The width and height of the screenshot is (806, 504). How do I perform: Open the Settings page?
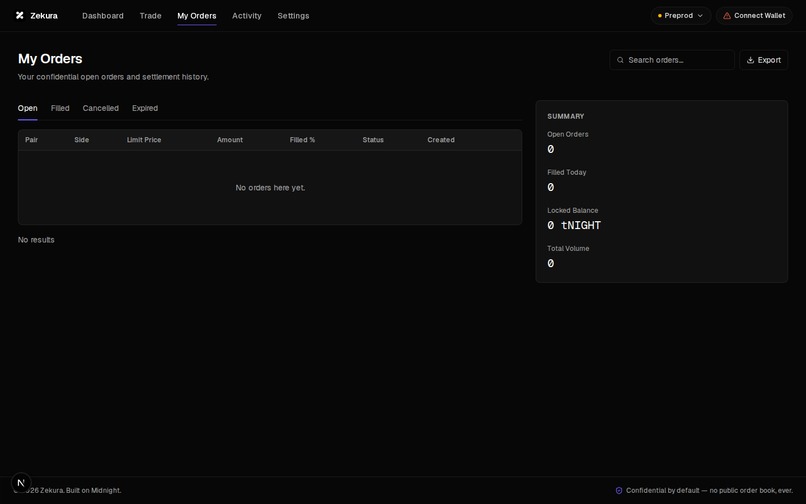coord(294,16)
